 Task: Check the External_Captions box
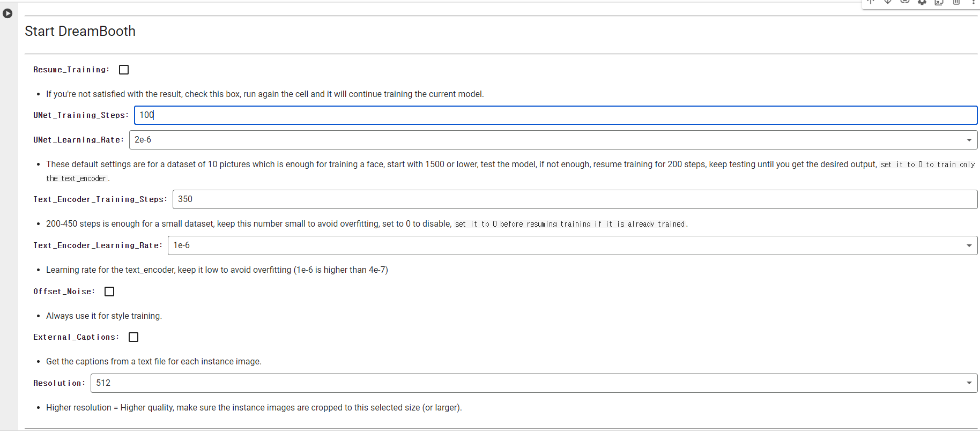coord(133,337)
